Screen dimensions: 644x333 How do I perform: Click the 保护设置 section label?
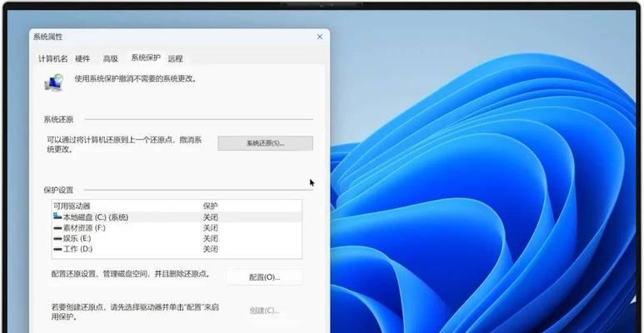coord(58,190)
